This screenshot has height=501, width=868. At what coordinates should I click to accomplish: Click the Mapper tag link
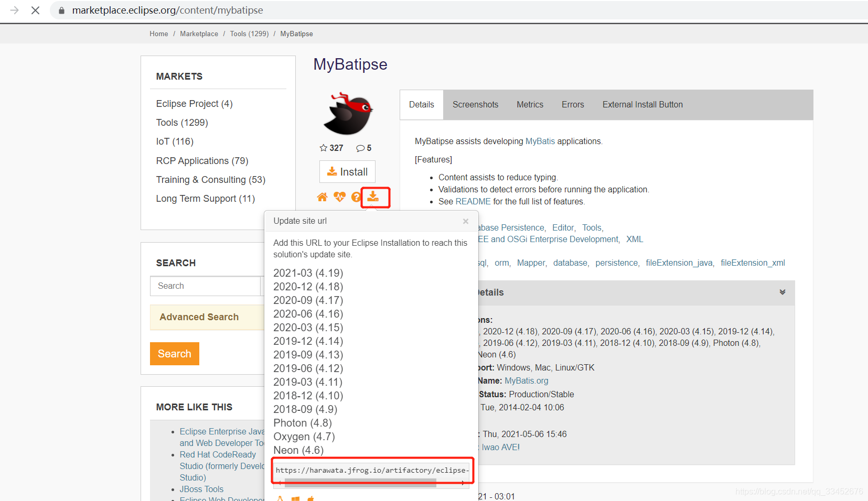[x=531, y=263]
